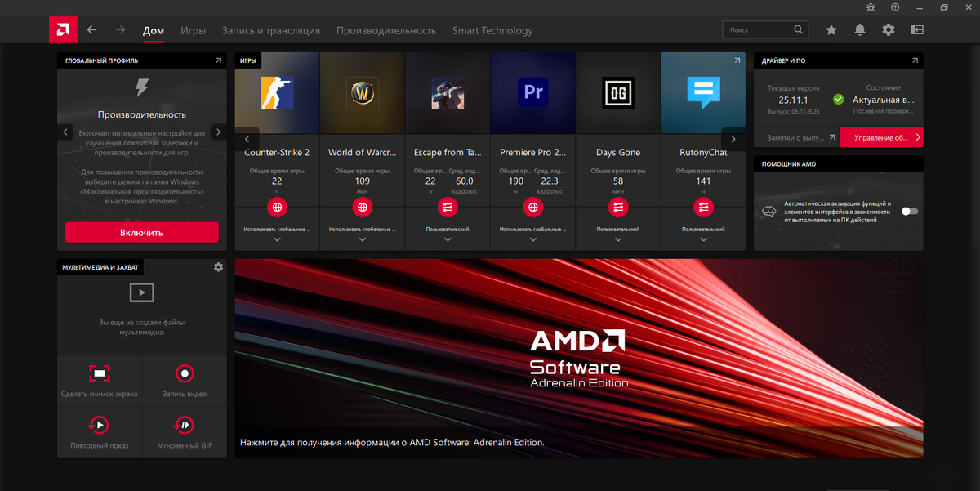
Task: Open Мультимедиа и захват settings gear
Action: click(218, 267)
